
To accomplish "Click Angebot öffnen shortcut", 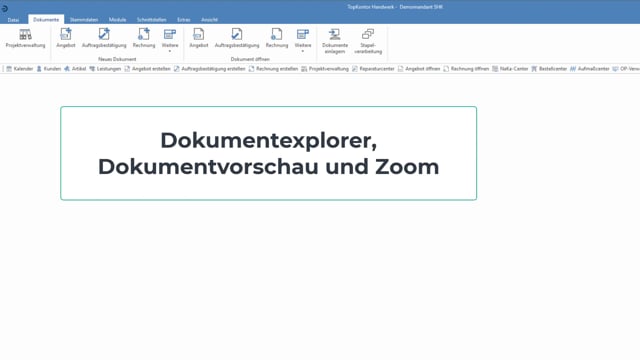I will [x=419, y=69].
